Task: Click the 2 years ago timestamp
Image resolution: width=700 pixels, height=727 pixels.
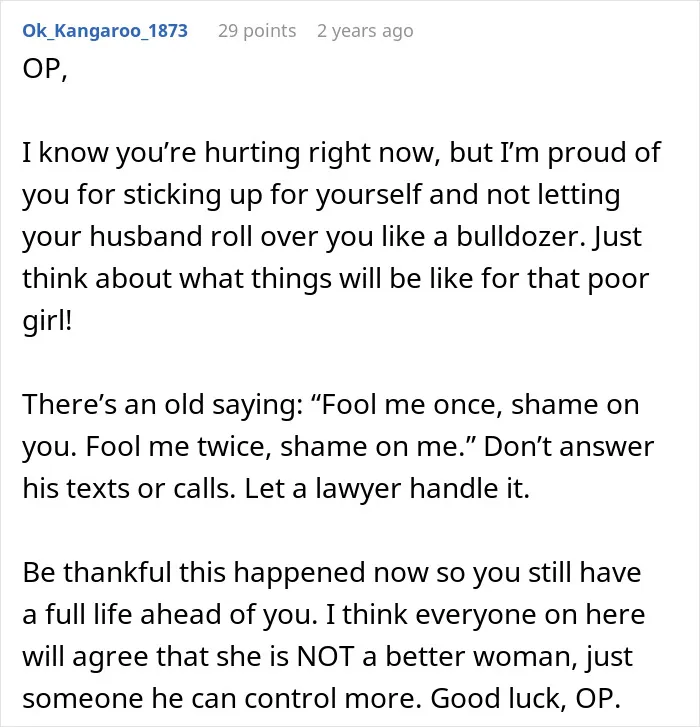Action: coord(365,31)
